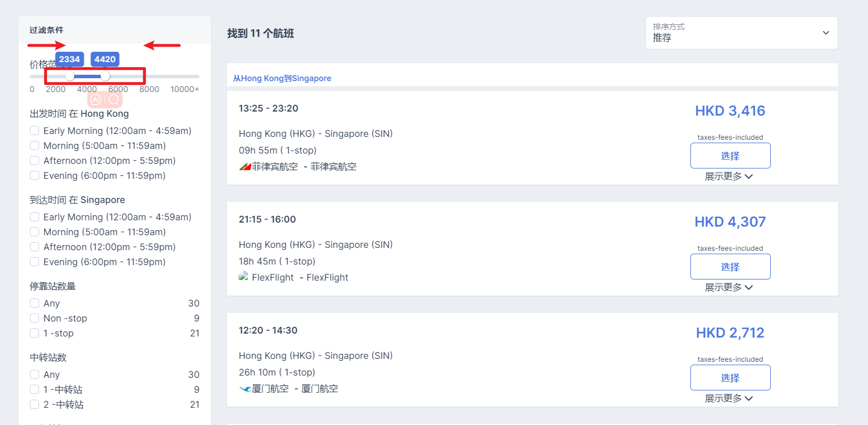Enable the Non-stop stops filter
Image resolution: width=868 pixels, height=425 pixels.
pyautogui.click(x=35, y=319)
